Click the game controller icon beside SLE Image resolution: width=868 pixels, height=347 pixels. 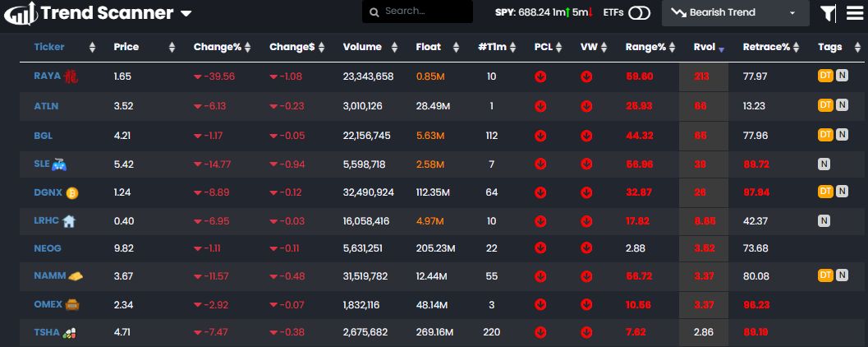(59, 164)
